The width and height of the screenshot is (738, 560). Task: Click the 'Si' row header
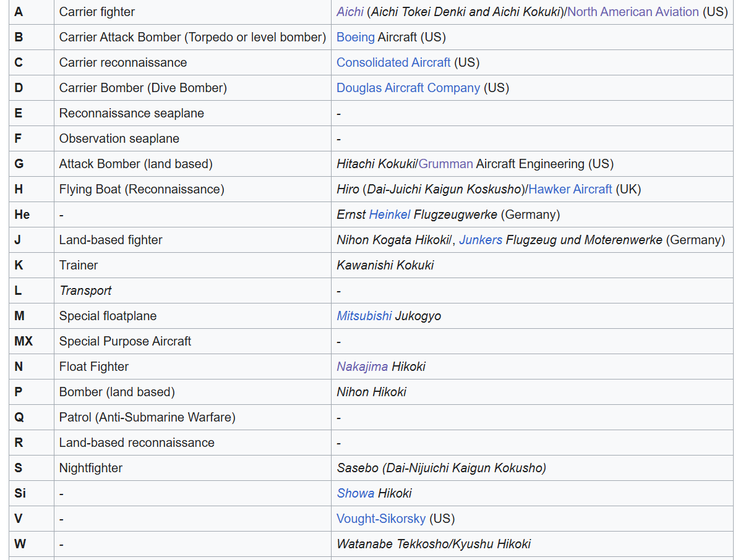click(32, 493)
